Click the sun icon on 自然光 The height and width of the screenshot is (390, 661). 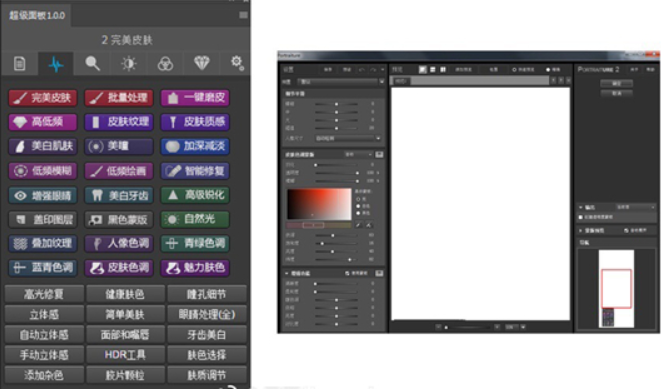coord(172,219)
